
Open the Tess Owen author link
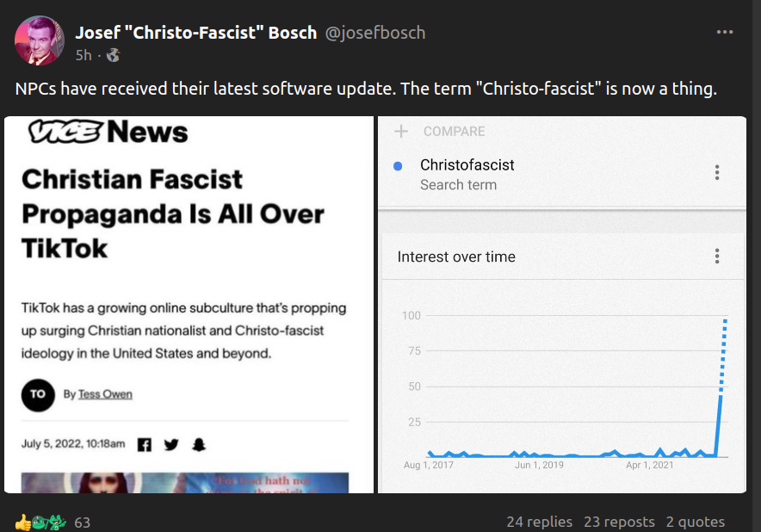[x=105, y=394]
